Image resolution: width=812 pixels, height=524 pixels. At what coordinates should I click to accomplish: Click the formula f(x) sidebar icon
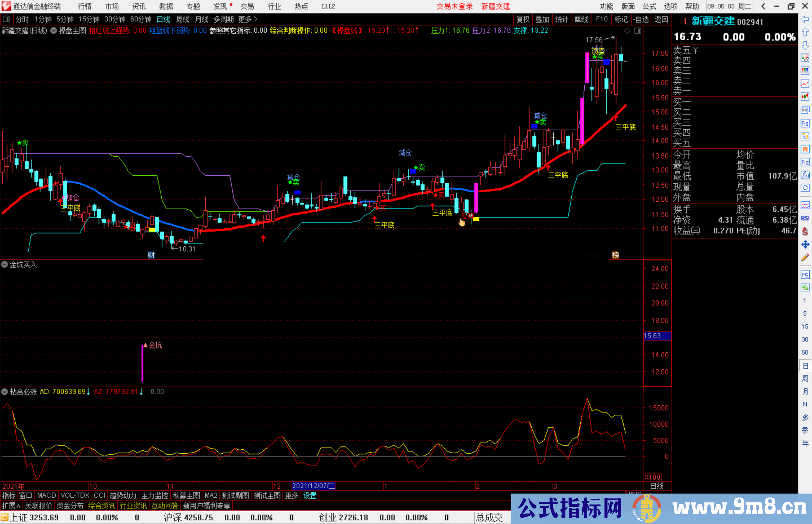(805, 175)
